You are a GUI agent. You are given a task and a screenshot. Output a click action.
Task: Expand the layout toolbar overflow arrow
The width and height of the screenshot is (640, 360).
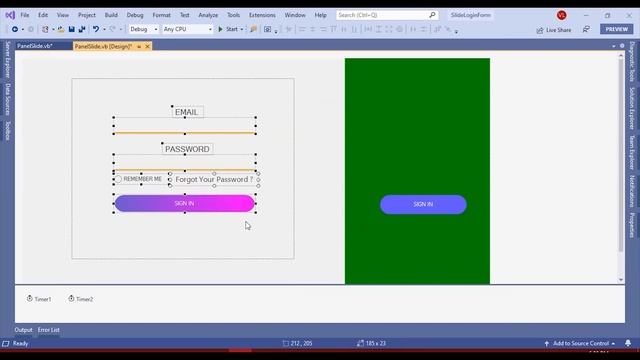tap(456, 31)
